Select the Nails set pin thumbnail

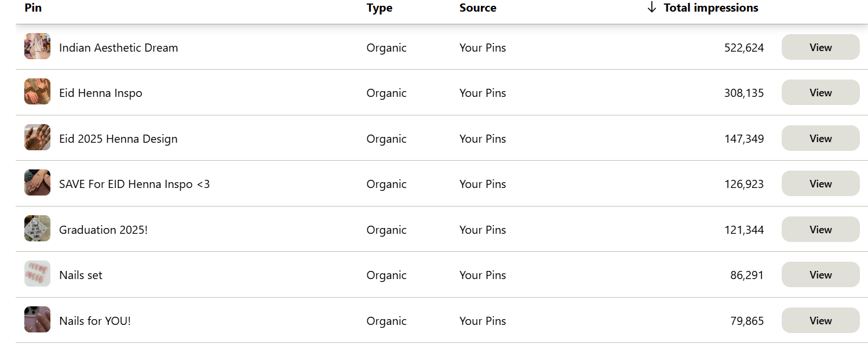click(x=37, y=274)
